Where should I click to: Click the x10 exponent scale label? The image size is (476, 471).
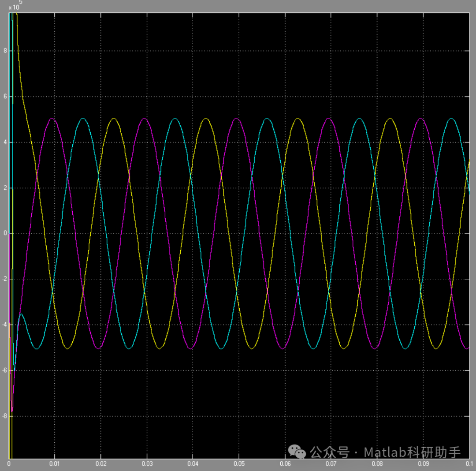tap(15, 5)
